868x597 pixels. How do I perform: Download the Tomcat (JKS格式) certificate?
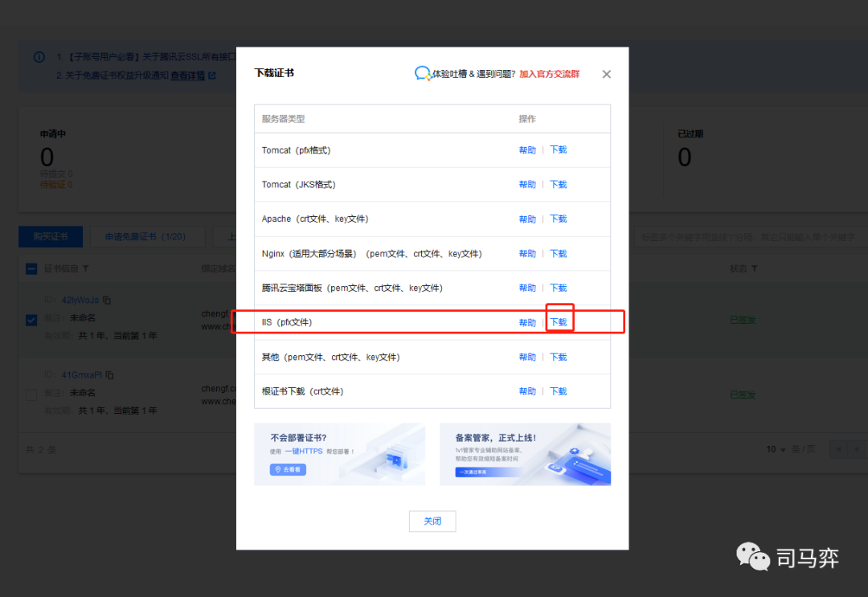[558, 184]
